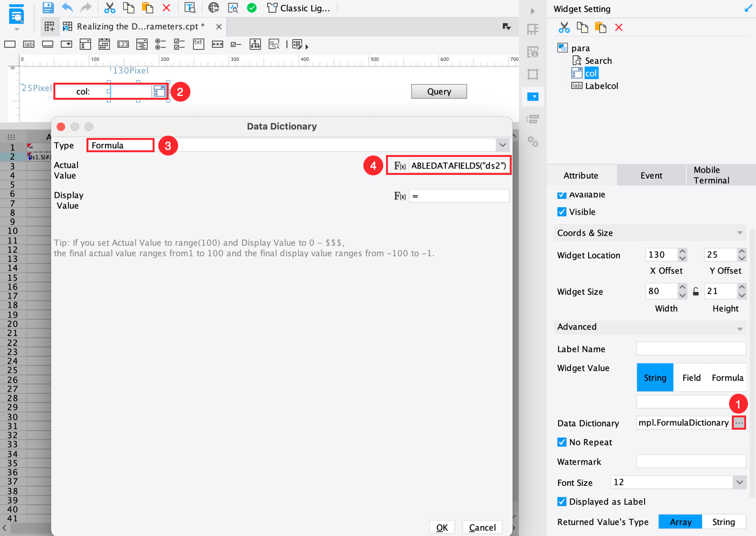Image resolution: width=756 pixels, height=536 pixels.
Task: Click the delete X in main toolbar
Action: click(x=166, y=8)
